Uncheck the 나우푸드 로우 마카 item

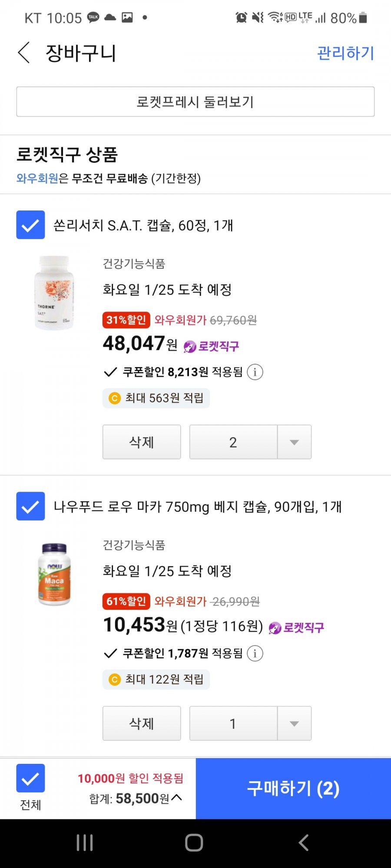coord(30,506)
